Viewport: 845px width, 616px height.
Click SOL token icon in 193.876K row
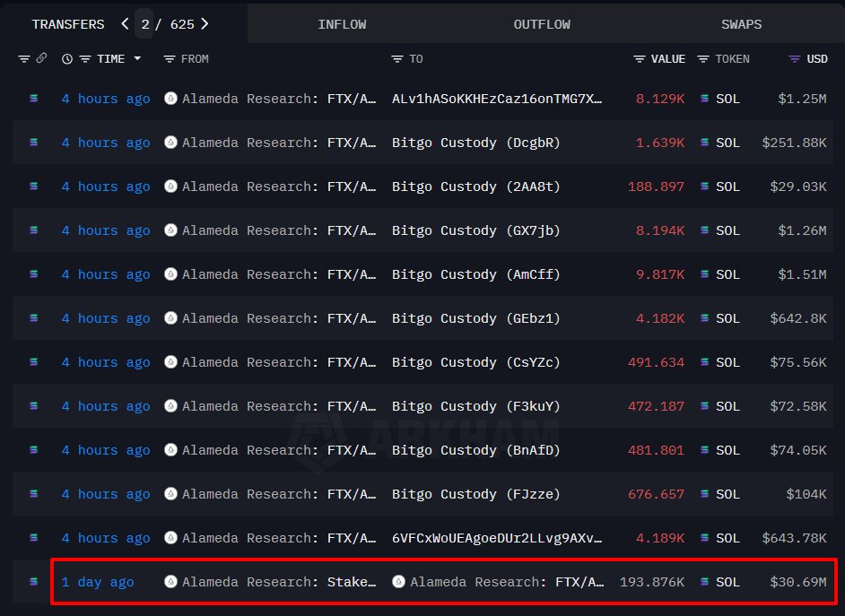point(704,582)
